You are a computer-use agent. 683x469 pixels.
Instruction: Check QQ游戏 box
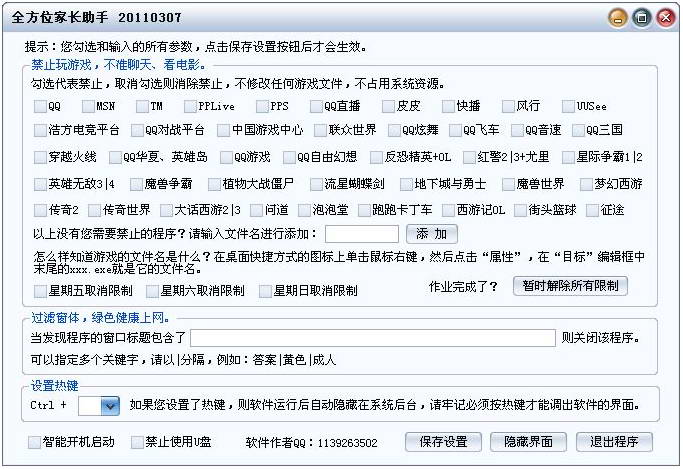(226, 157)
